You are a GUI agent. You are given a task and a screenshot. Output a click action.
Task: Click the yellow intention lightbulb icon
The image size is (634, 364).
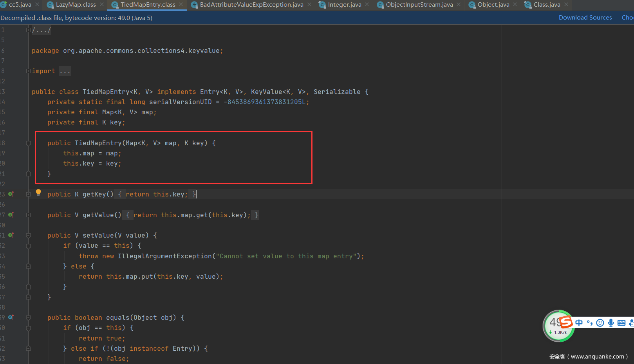38,192
